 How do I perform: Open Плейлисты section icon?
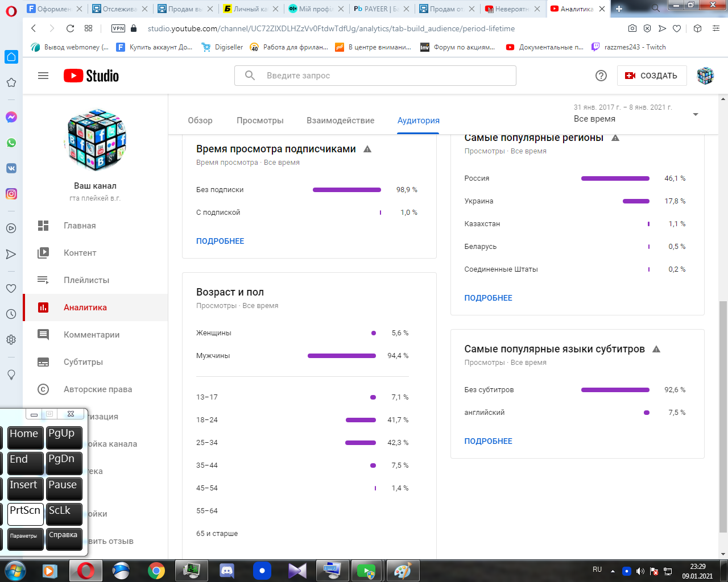(43, 280)
